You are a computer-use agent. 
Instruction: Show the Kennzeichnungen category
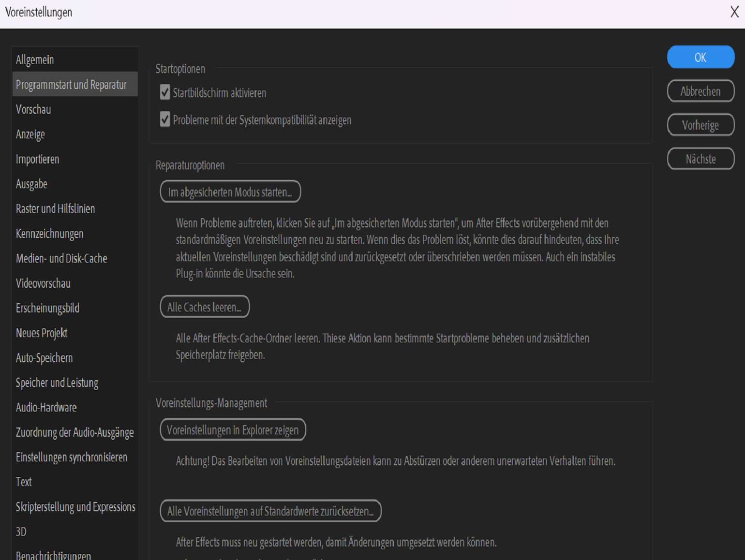click(75, 234)
